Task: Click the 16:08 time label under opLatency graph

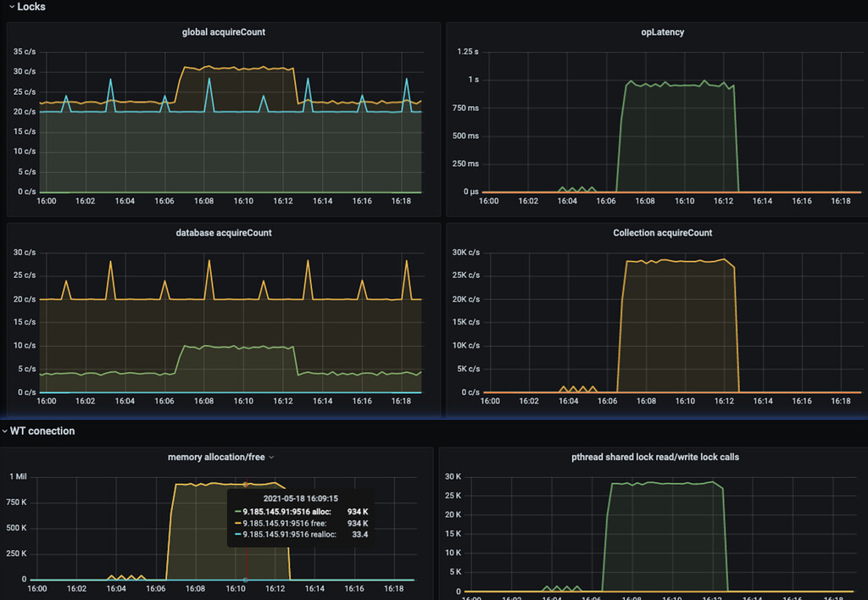Action: (x=645, y=202)
